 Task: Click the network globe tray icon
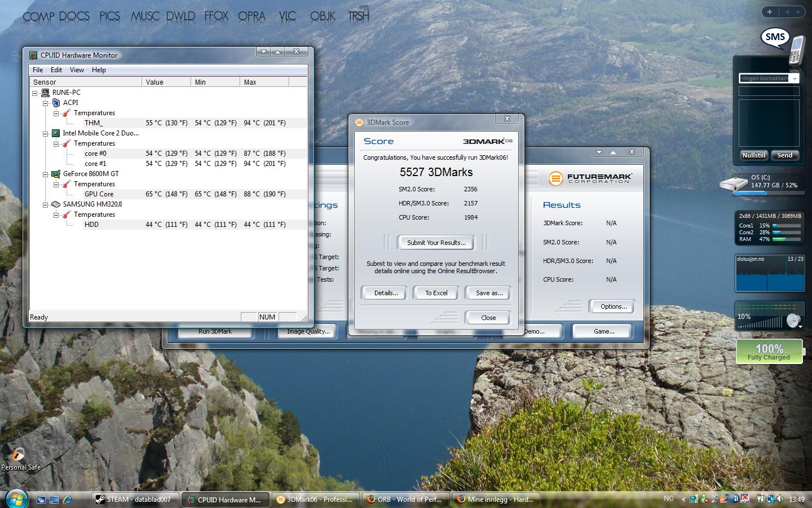coord(770,499)
